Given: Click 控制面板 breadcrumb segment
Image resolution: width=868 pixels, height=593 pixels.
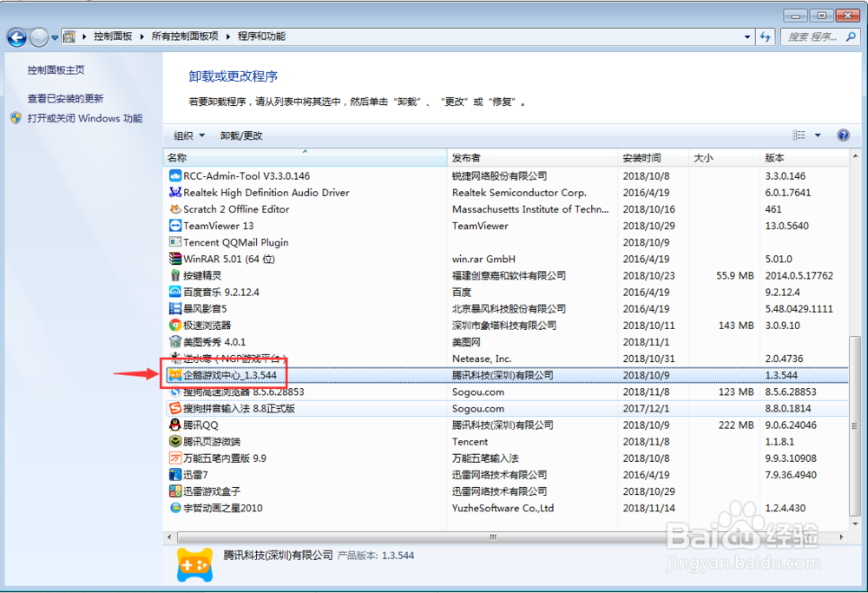Looking at the screenshot, I should tap(113, 36).
